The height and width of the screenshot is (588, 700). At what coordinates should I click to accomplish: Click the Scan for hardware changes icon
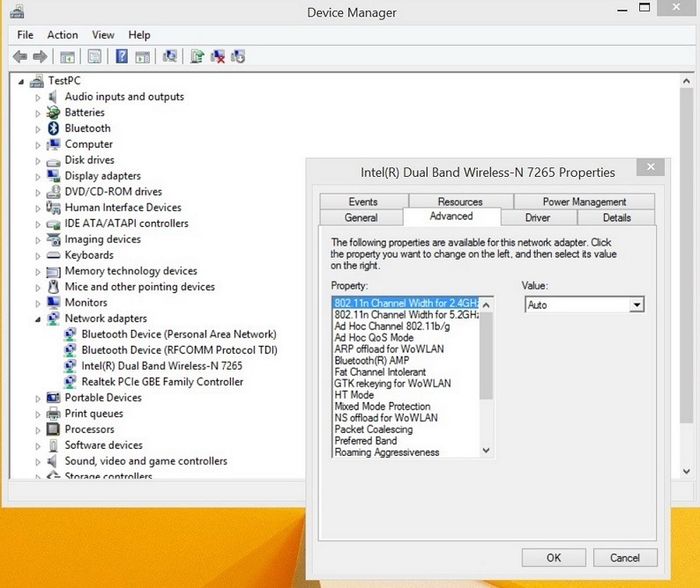click(170, 57)
